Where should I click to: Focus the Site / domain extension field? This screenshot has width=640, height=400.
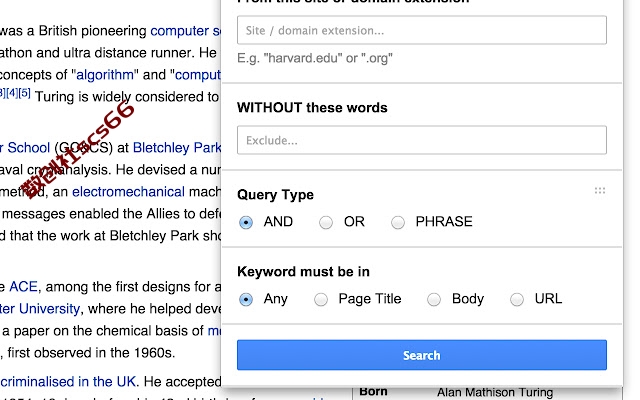[422, 30]
